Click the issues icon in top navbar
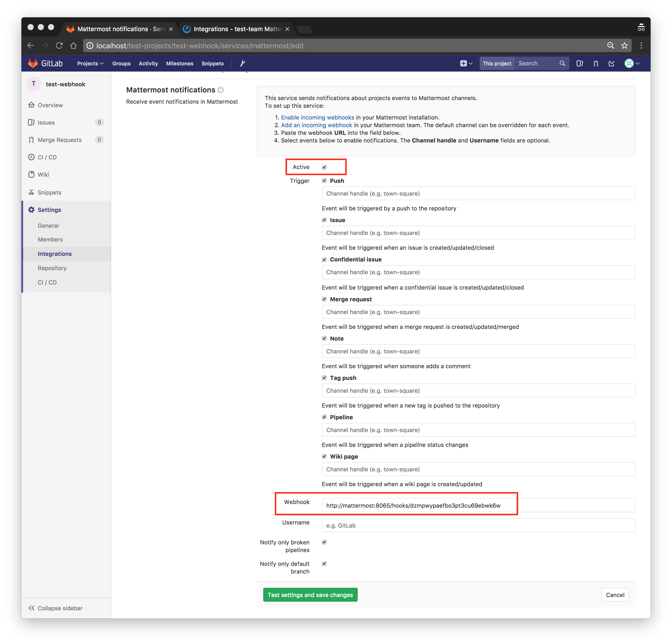 click(579, 64)
